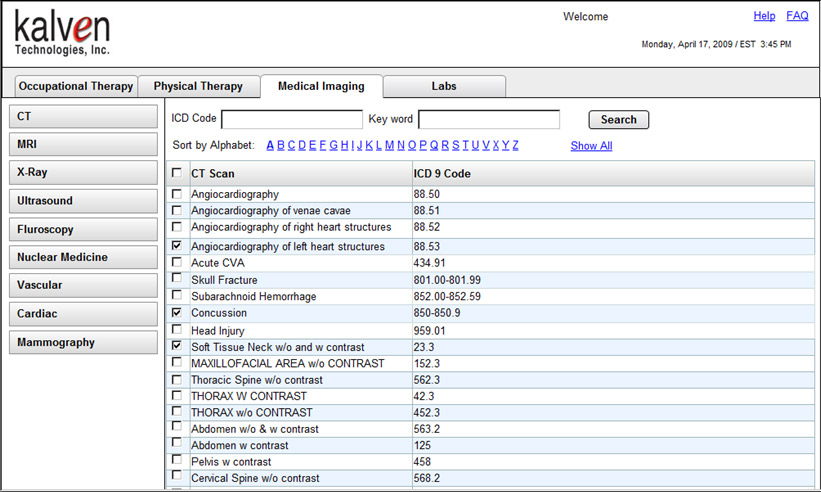Viewport: 821px width, 492px height.
Task: Open the Mammography category
Action: pyautogui.click(x=83, y=343)
